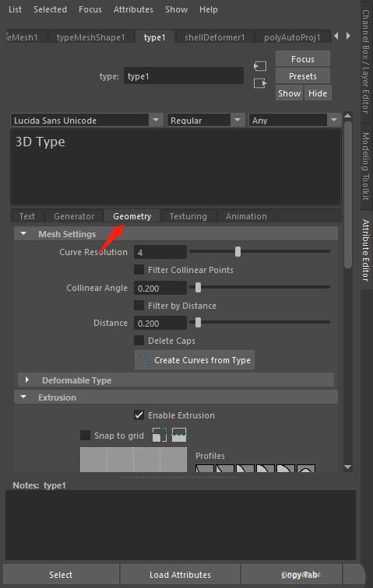Image resolution: width=373 pixels, height=588 pixels.
Task: Switch to typeMeshShape1 node tab
Action: (90, 37)
